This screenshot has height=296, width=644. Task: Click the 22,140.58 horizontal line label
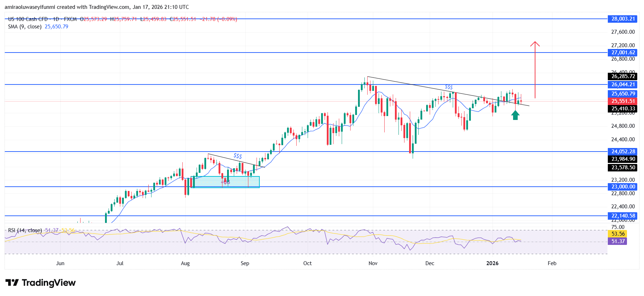coord(623,216)
